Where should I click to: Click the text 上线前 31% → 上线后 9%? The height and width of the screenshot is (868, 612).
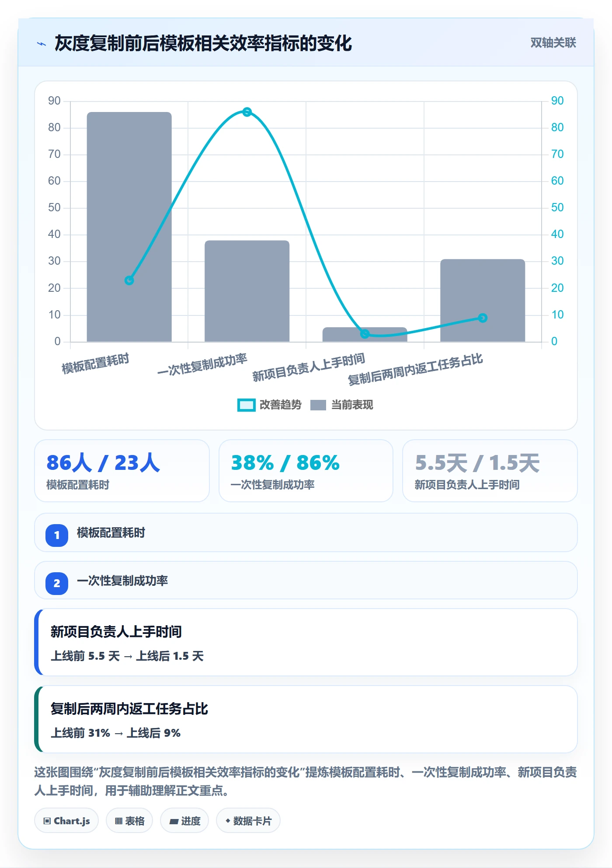click(116, 733)
